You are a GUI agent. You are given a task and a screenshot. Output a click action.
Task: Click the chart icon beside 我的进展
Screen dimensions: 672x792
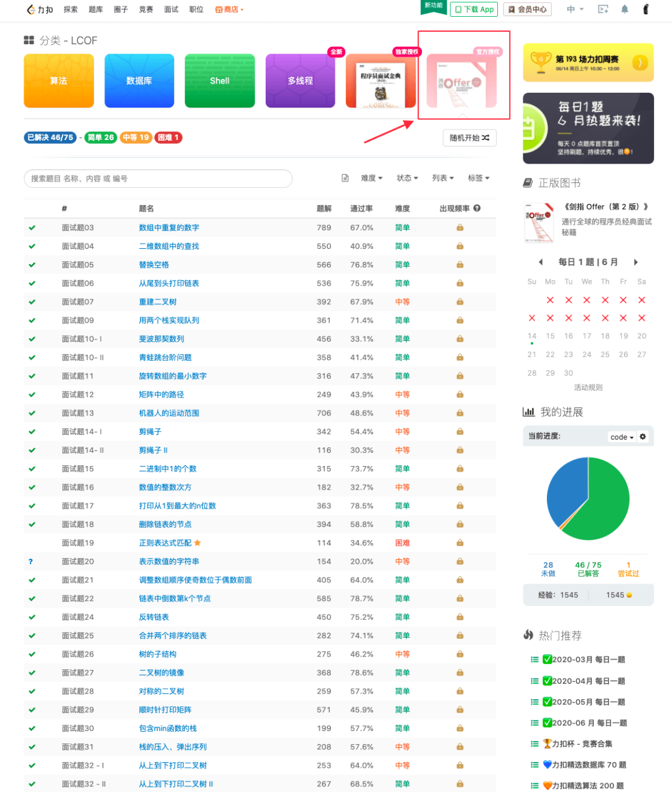(x=528, y=412)
